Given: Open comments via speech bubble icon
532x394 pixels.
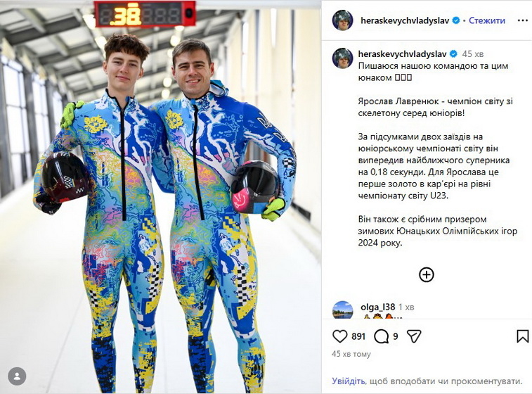Looking at the screenshot, I should pyautogui.click(x=381, y=336).
